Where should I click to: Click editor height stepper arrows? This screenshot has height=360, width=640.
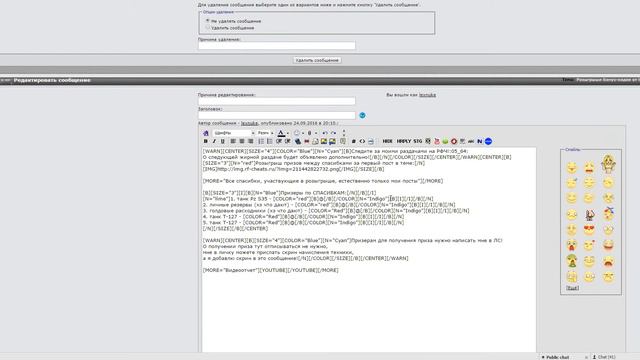pos(344,133)
